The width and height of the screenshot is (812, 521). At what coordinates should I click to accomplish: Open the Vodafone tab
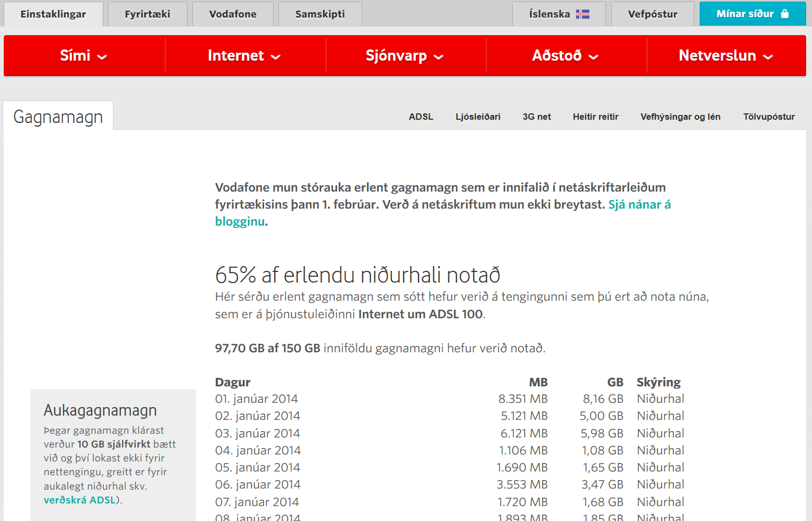[x=233, y=14]
